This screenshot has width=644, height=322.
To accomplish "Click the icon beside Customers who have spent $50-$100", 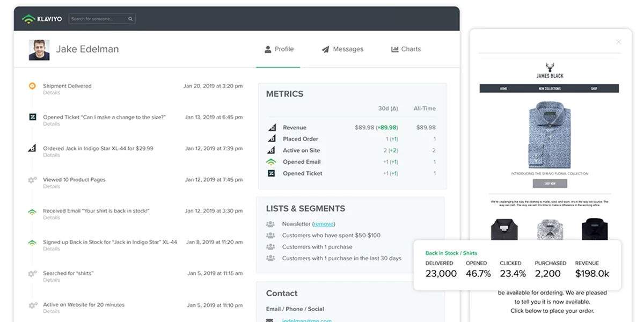I will pos(270,236).
